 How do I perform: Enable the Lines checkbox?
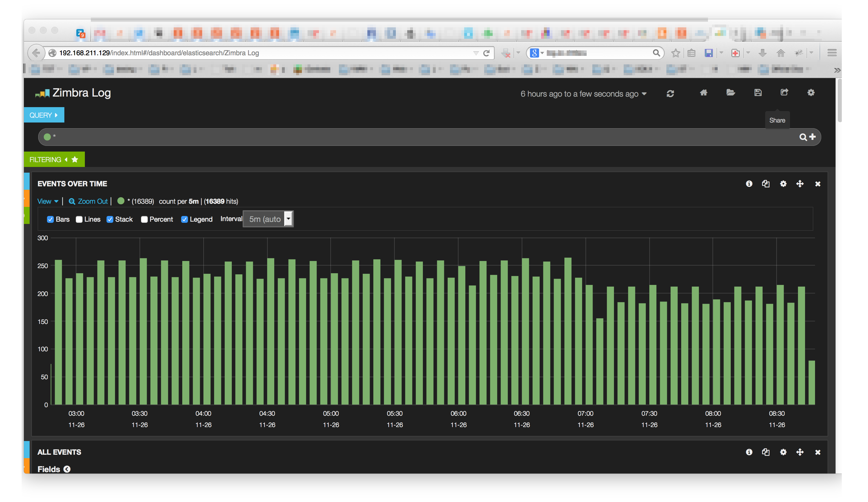click(x=79, y=219)
